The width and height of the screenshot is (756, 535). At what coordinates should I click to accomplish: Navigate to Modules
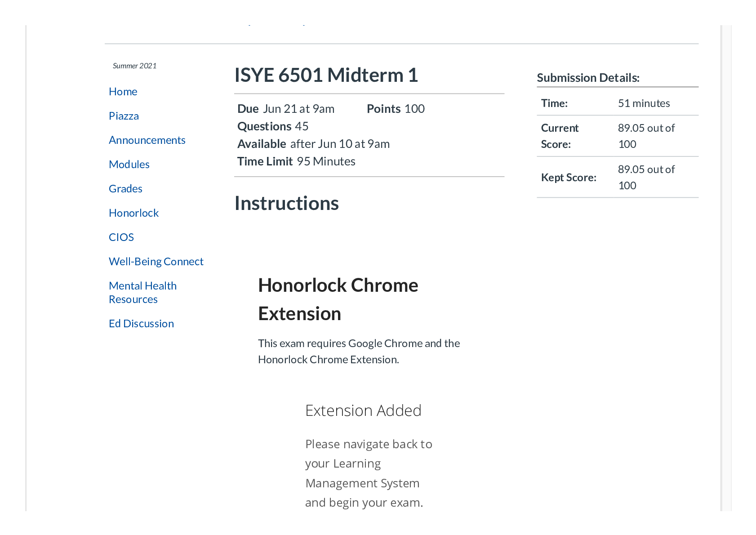129,164
